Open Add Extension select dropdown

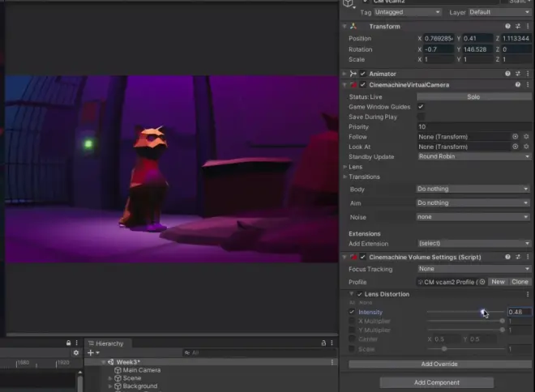pyautogui.click(x=474, y=244)
